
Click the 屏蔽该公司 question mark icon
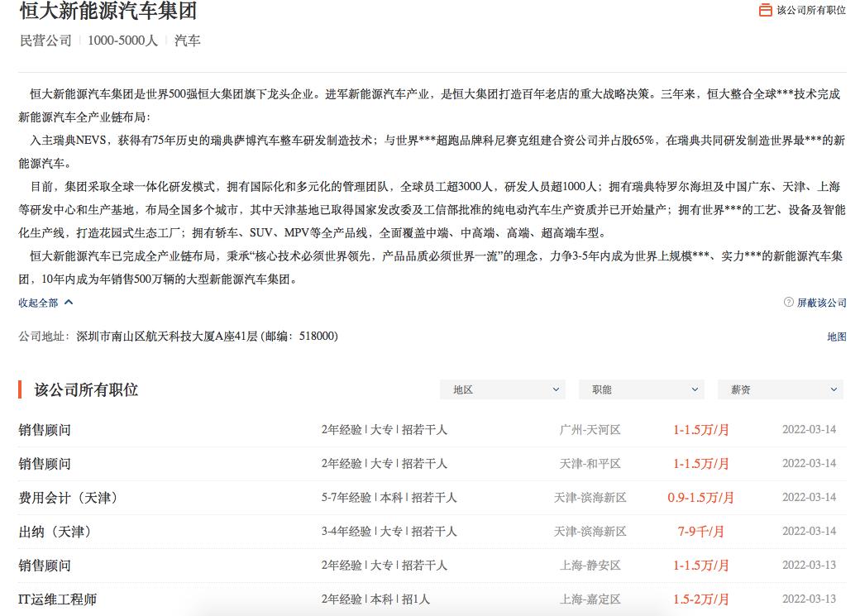click(788, 303)
